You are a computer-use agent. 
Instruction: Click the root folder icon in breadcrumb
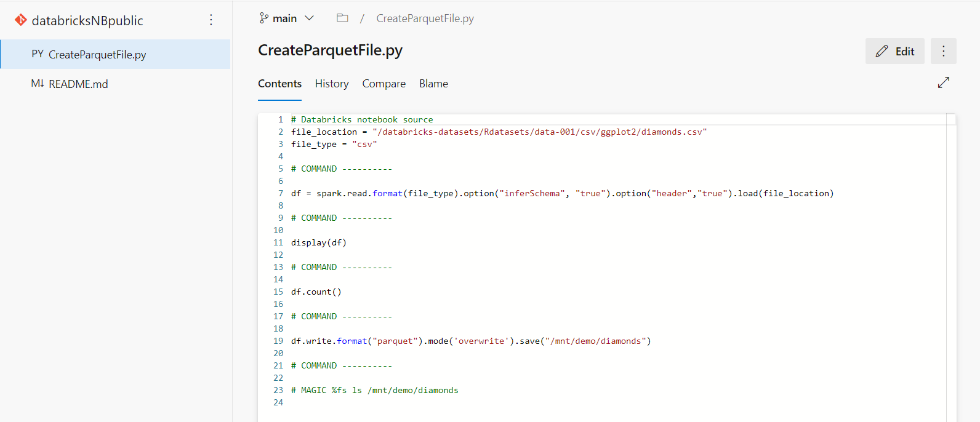(x=342, y=18)
